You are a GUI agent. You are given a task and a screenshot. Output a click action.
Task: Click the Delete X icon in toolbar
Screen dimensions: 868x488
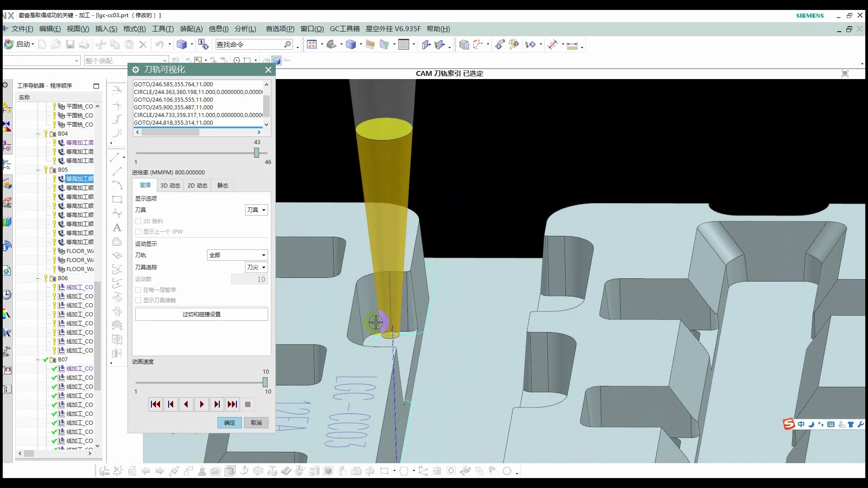coord(143,44)
